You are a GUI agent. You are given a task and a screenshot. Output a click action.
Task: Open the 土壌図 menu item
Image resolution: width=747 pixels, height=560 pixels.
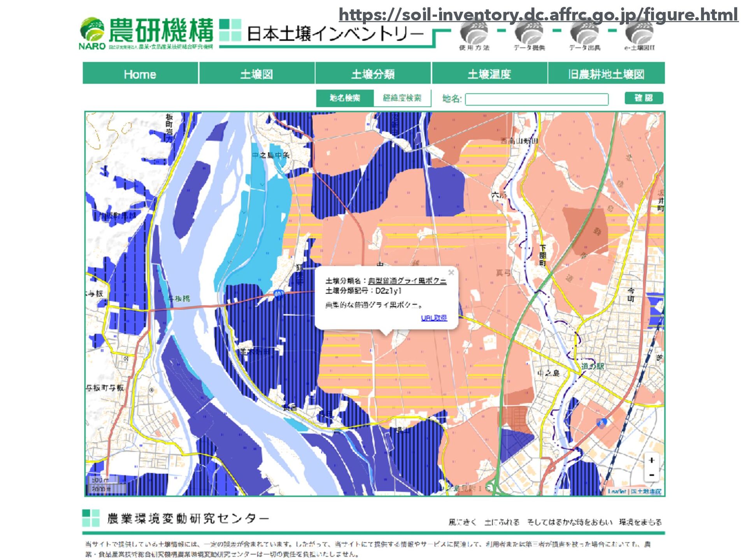point(256,74)
